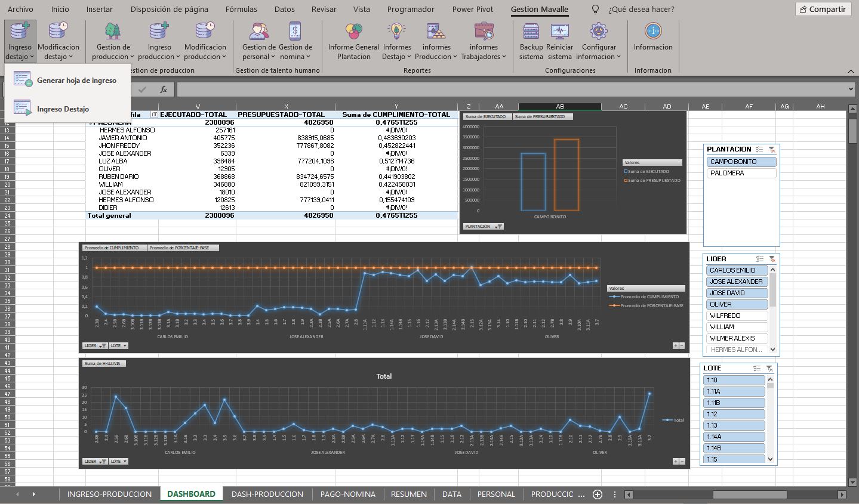Click Promedio de PORCENTAJE-BASE field button
The width and height of the screenshot is (859, 504).
[x=183, y=248]
